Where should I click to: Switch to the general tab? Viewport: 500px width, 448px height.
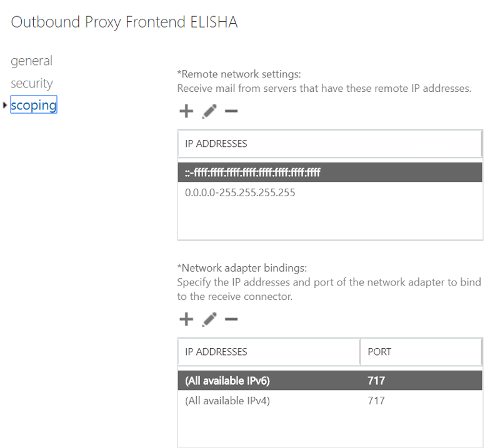pos(31,61)
